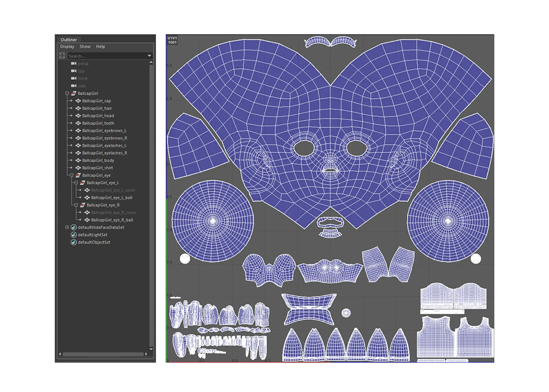Click the BallcapGirl group node icon
Image resolution: width=549 pixels, height=392 pixels.
(x=74, y=93)
